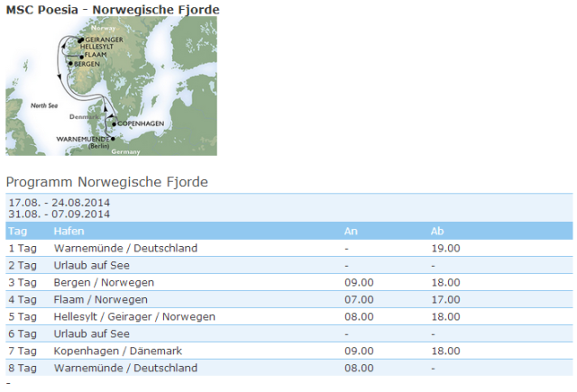
Task: Click Bergen arrival time '09.00'
Action: (x=359, y=282)
